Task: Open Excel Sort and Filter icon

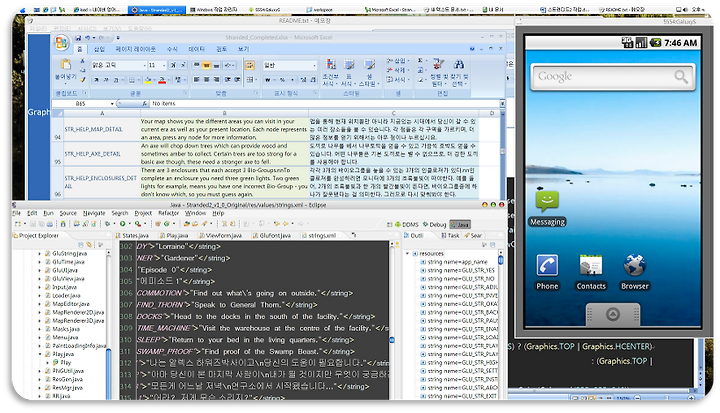Action: click(x=438, y=64)
